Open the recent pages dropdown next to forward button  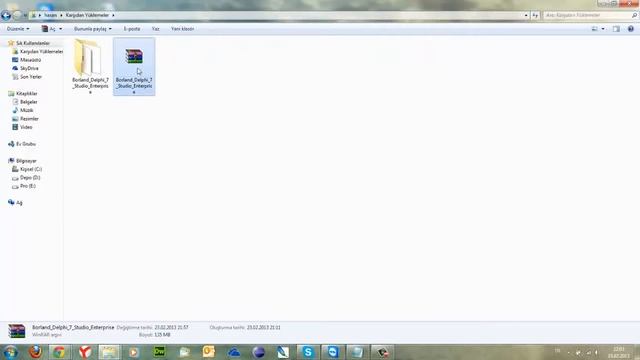[x=25, y=15]
